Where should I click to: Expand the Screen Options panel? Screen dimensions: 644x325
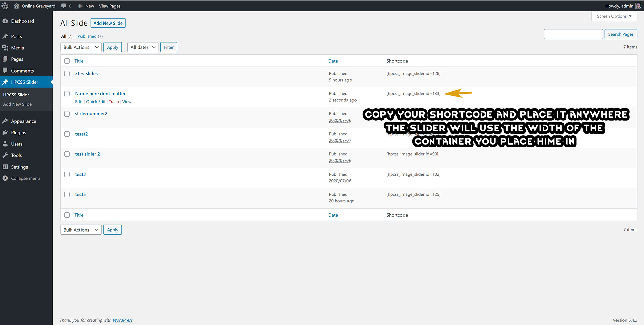point(614,16)
